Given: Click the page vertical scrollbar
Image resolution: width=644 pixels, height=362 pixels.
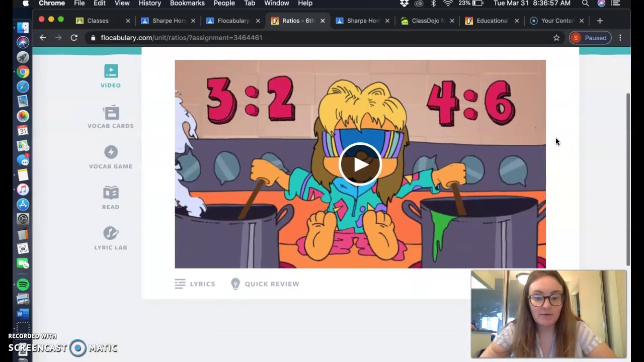Looking at the screenshot, I should (628, 179).
